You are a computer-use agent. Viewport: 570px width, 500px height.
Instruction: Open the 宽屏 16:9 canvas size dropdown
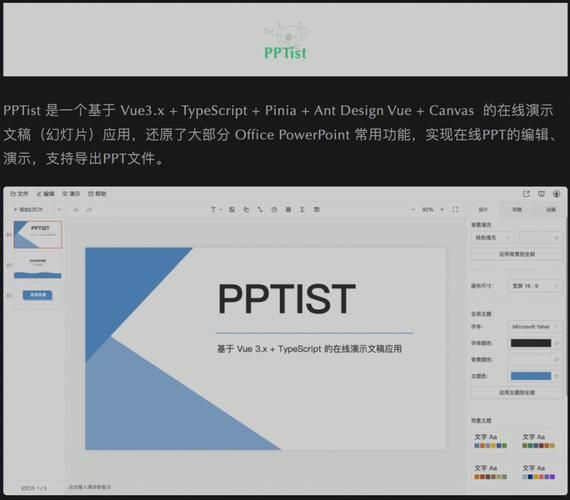point(535,286)
